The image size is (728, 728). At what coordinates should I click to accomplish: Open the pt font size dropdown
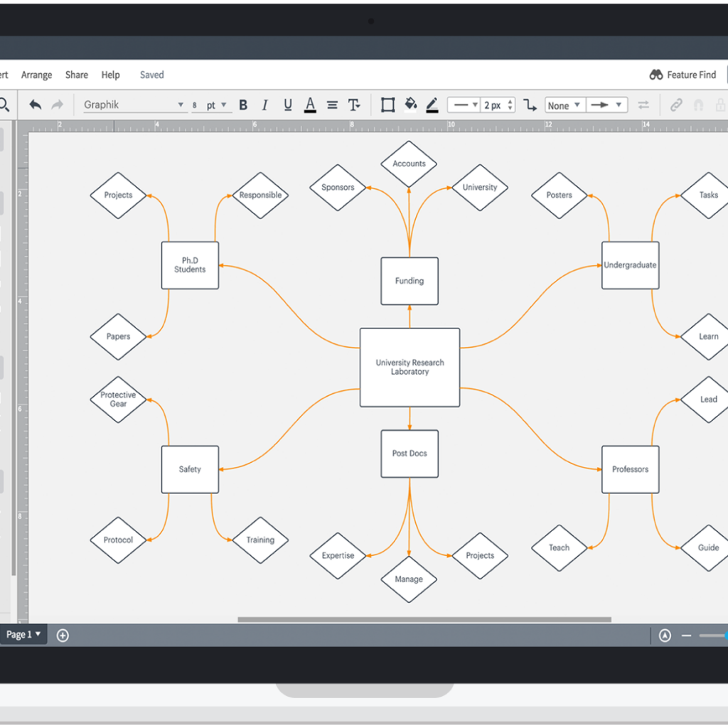[x=216, y=105]
